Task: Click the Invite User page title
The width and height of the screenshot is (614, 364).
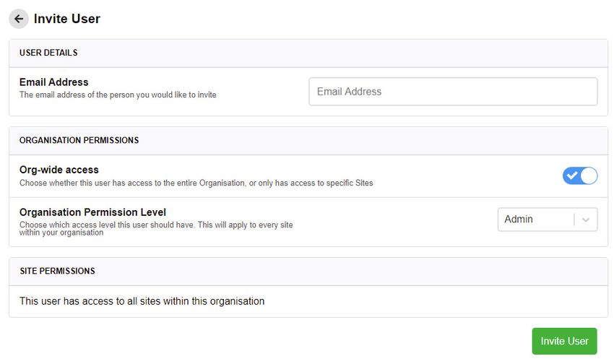Action: pos(67,19)
